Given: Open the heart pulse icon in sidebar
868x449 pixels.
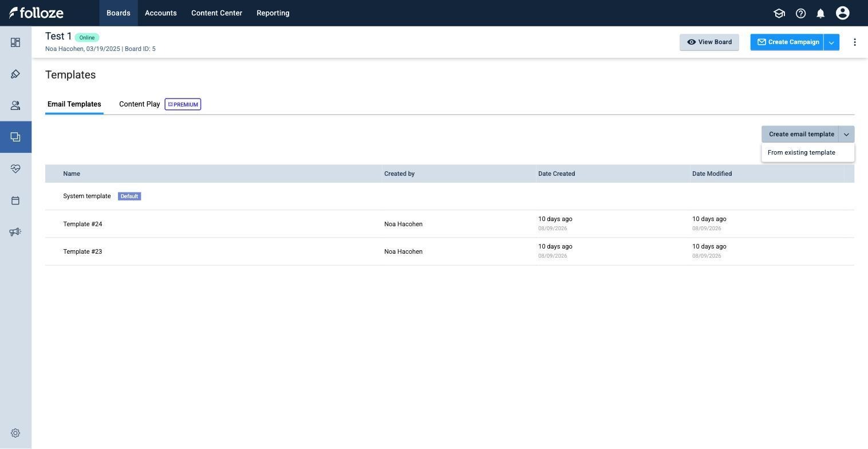Looking at the screenshot, I should point(15,168).
